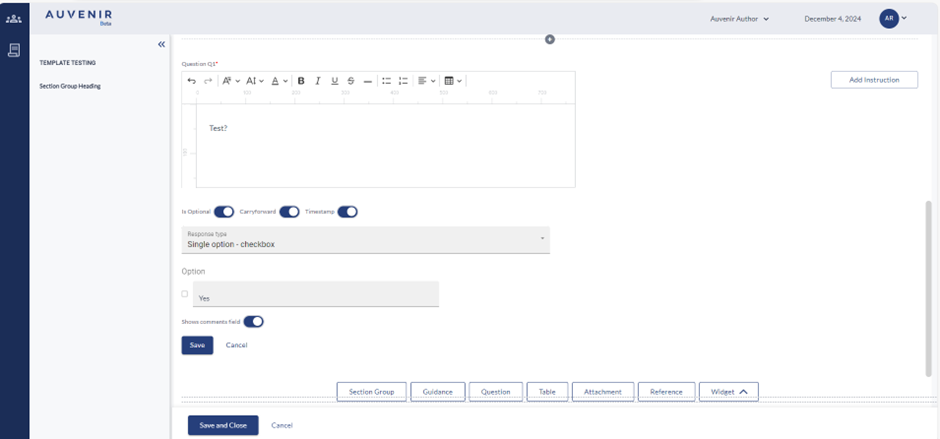The image size is (940, 439).
Task: Collapse the left sidebar panel
Action: tap(161, 44)
